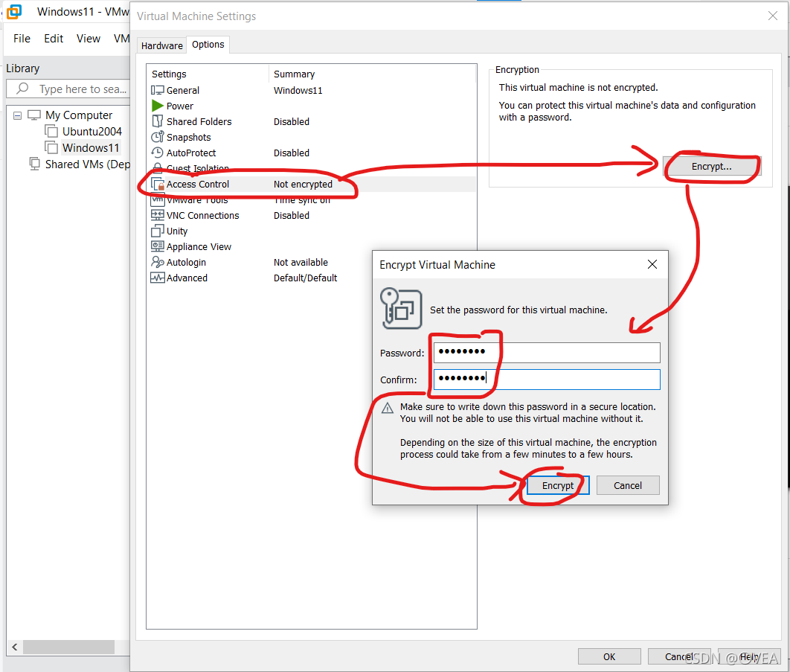Click the Windows11 VM icon in library
The image size is (790, 672).
point(51,147)
